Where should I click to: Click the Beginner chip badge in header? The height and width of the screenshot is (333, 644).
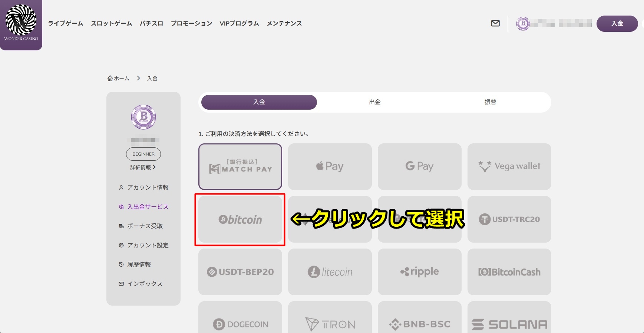point(523,24)
